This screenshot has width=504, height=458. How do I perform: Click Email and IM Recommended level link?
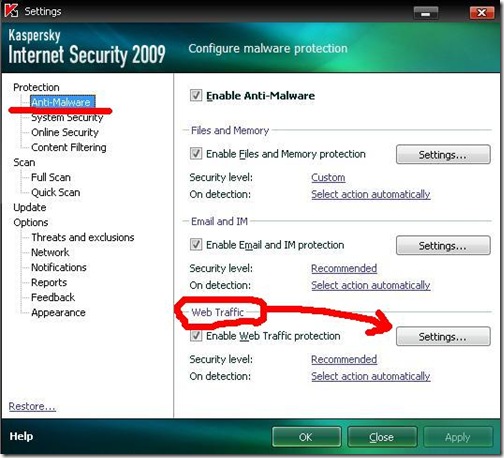pos(344,268)
